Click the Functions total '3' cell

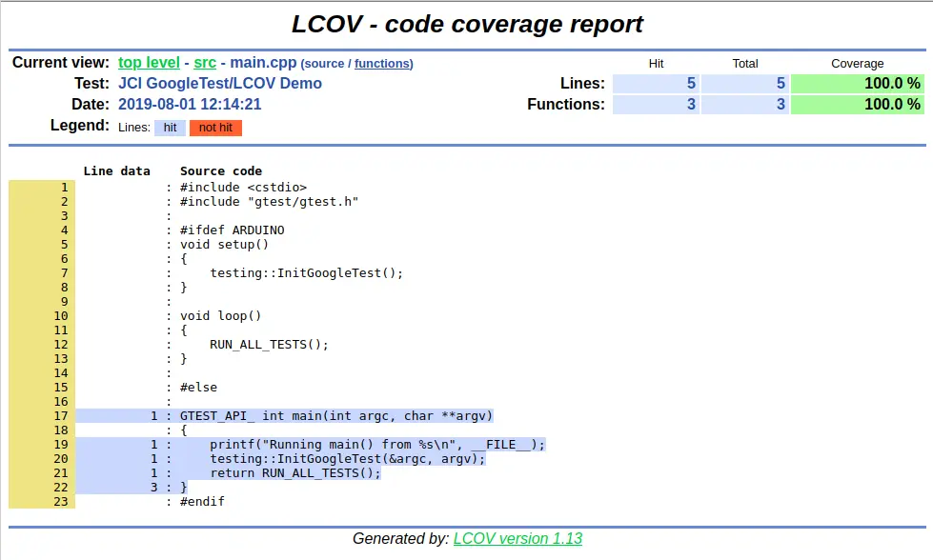pyautogui.click(x=745, y=104)
